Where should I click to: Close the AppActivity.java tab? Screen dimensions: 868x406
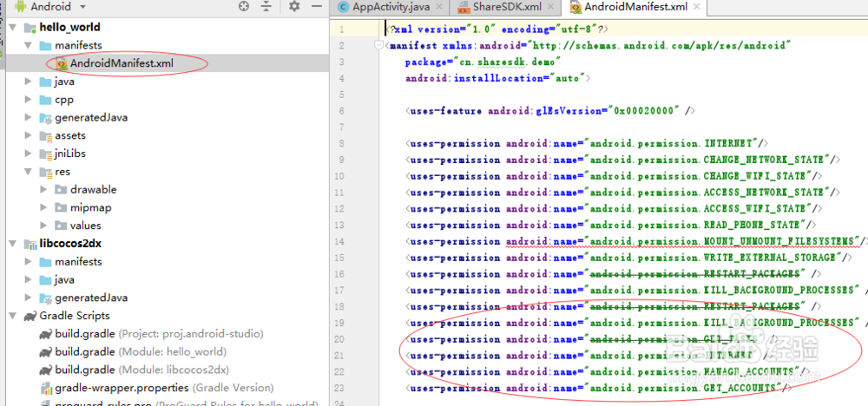coord(439,7)
